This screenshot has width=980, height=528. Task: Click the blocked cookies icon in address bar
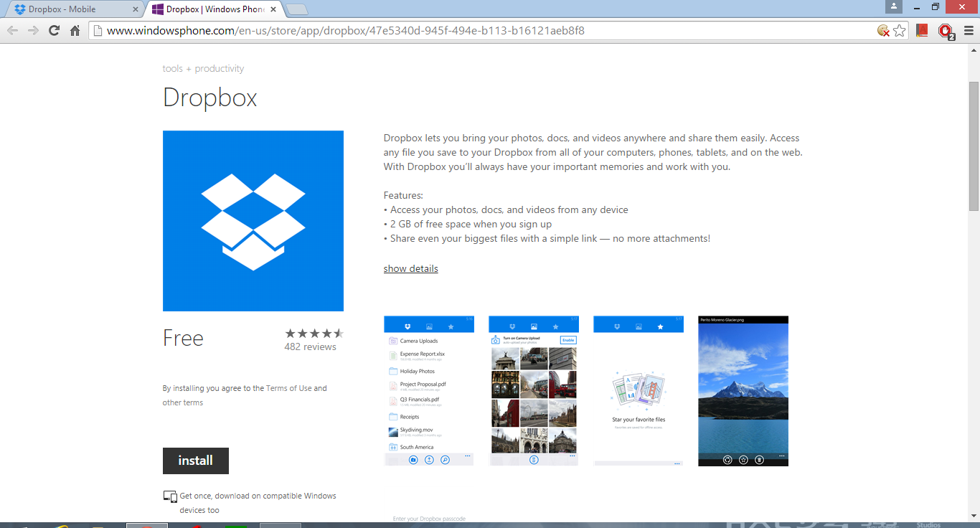pyautogui.click(x=884, y=30)
